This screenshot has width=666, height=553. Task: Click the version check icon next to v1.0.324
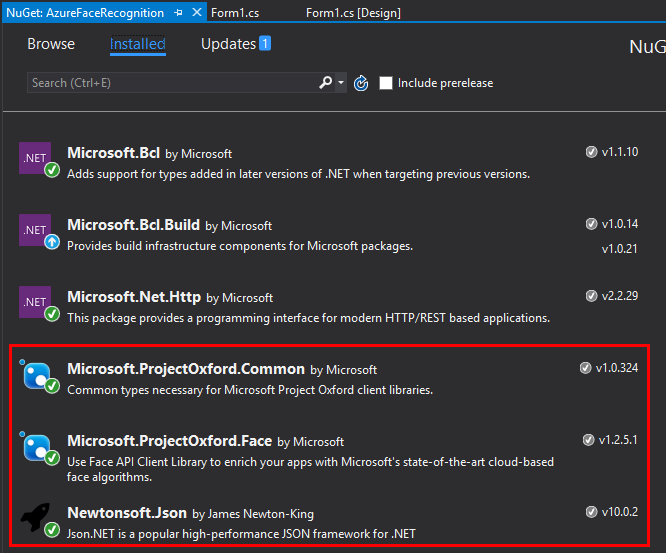[x=585, y=368]
